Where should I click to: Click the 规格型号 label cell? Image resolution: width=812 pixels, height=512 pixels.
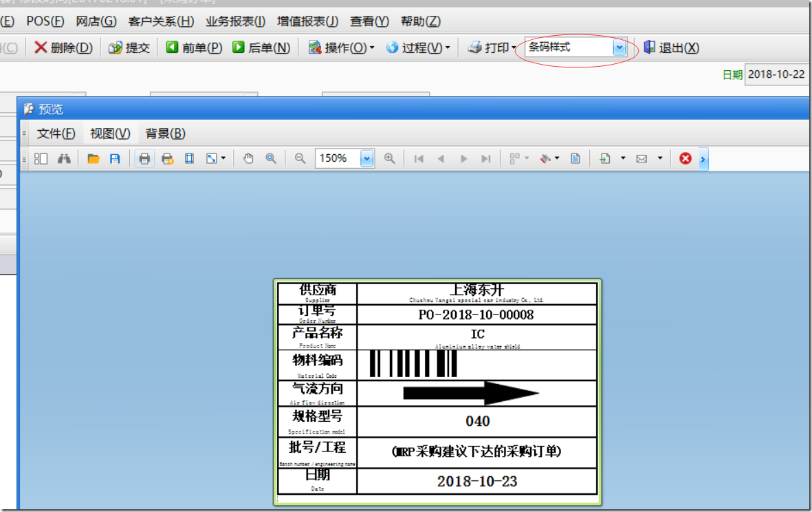tap(318, 422)
